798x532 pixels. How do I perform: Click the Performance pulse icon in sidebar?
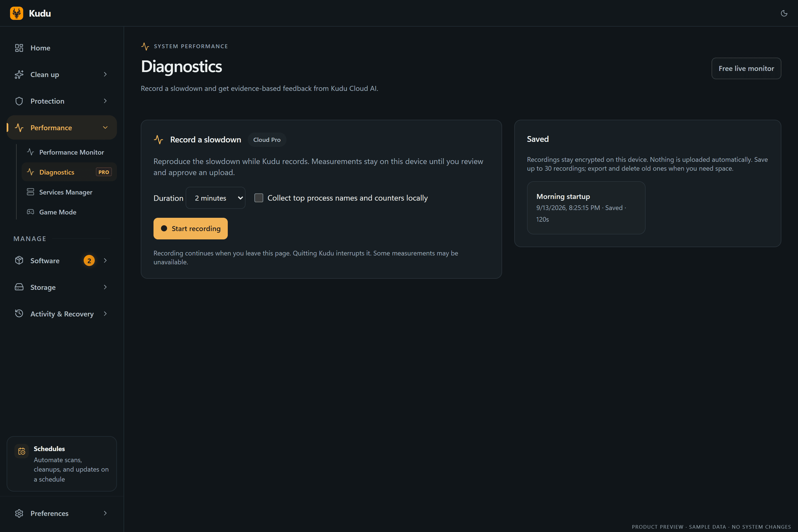(19, 127)
